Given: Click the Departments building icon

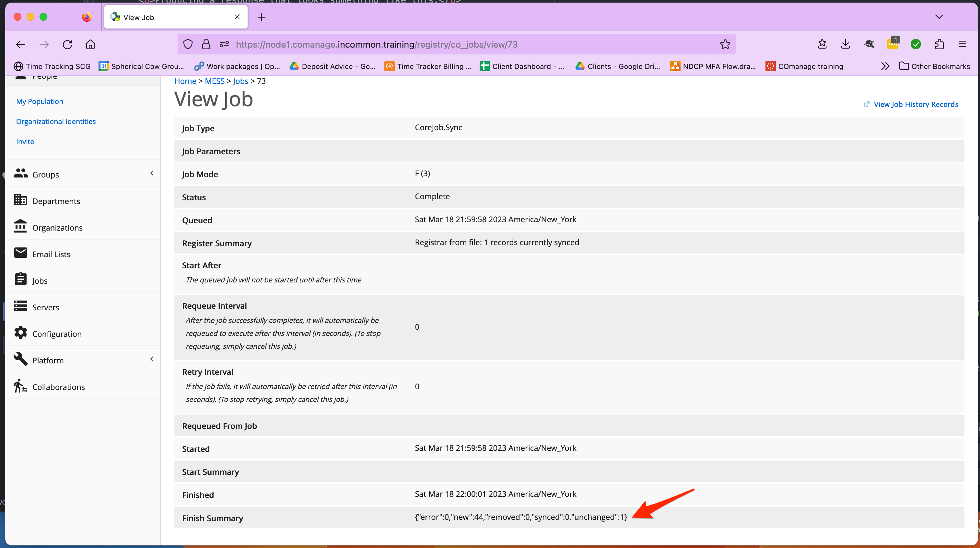Looking at the screenshot, I should (20, 200).
